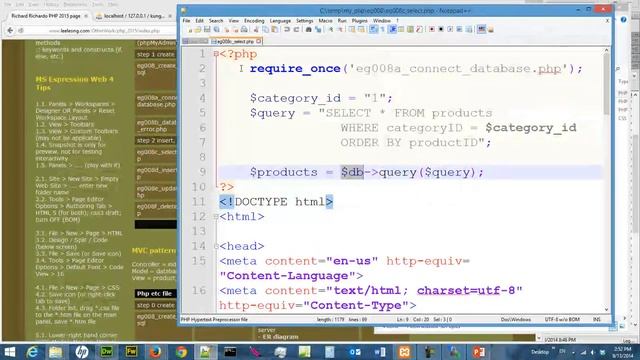Open Replace using the toolbar icon

pos(318,29)
